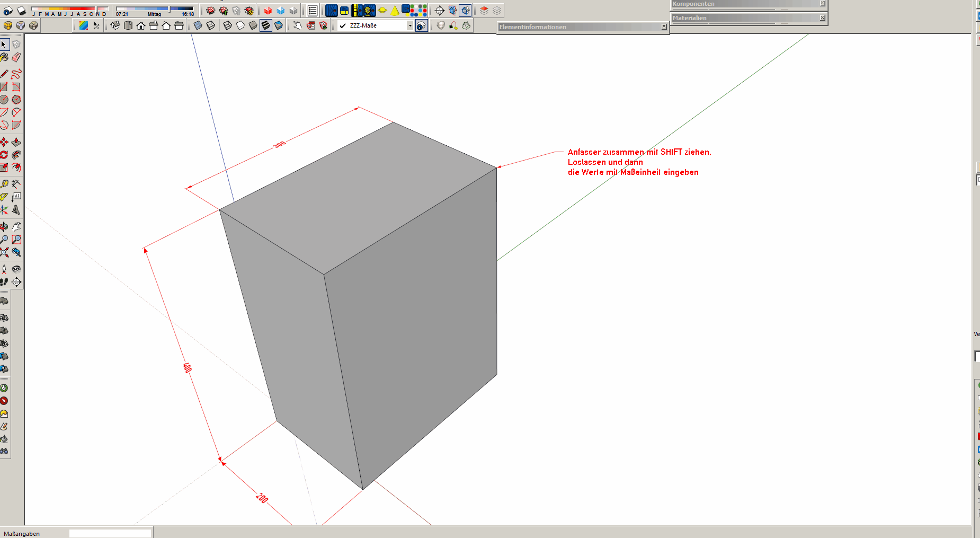Enable the Monochrome face style
This screenshot has width=980, height=538.
pyautogui.click(x=279, y=25)
